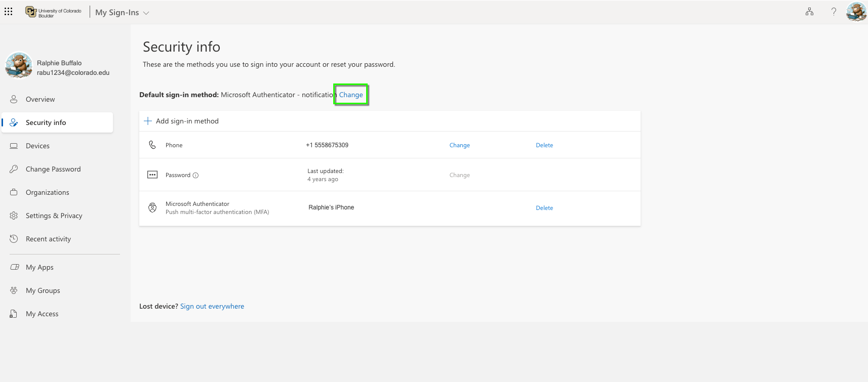868x382 pixels.
Task: Click the Microsoft Authenticator row icon
Action: coord(152,207)
